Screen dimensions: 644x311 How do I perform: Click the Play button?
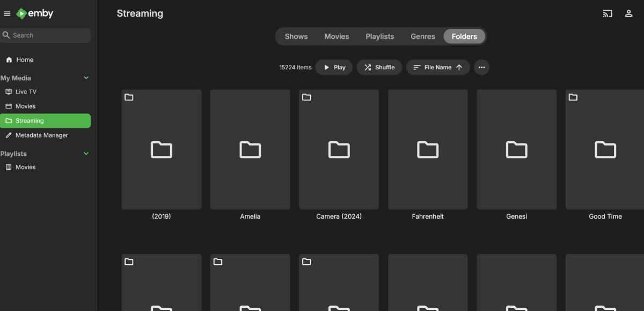pyautogui.click(x=334, y=67)
